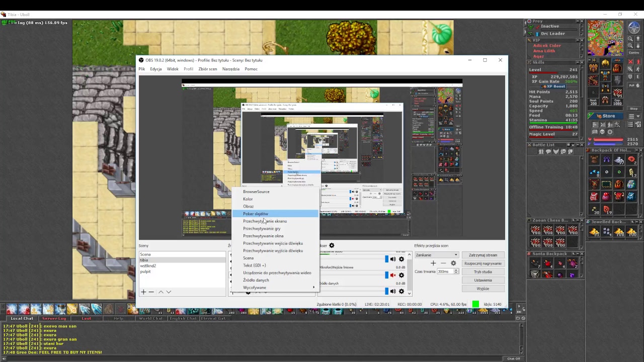Minimize the Battle List panel
Screen dimensions: 644x362
[577, 145]
